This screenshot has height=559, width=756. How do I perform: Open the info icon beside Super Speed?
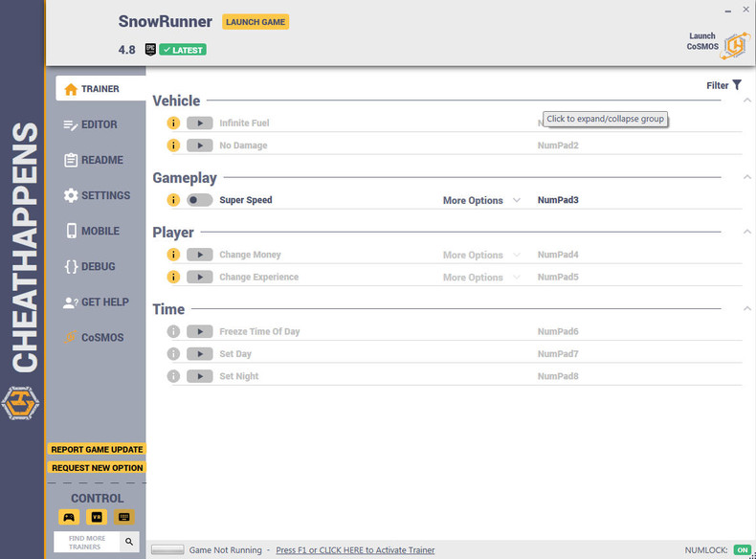click(173, 200)
